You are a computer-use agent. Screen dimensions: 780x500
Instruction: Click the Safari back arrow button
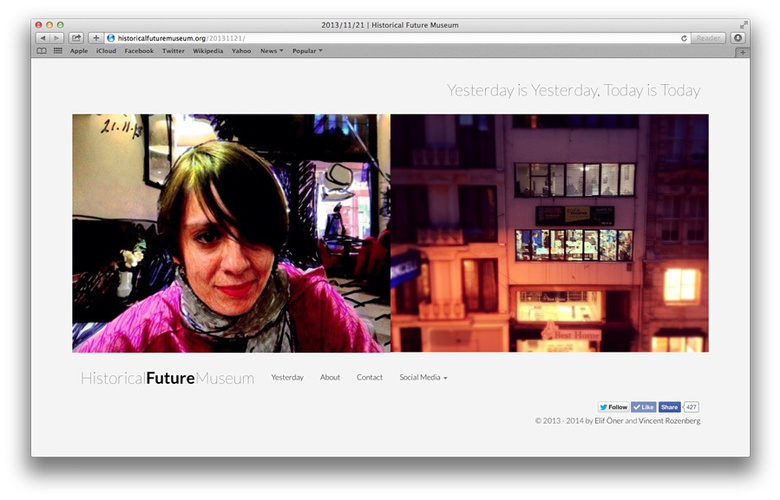coord(42,38)
